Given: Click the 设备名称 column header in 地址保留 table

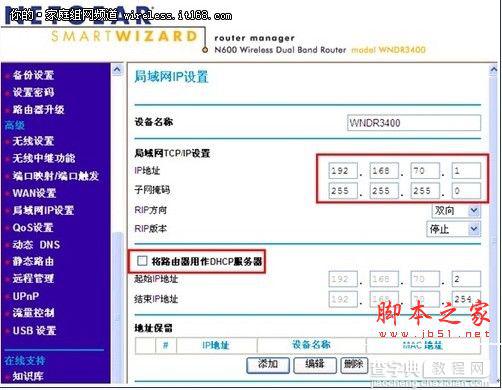Looking at the screenshot, I should click(311, 345).
